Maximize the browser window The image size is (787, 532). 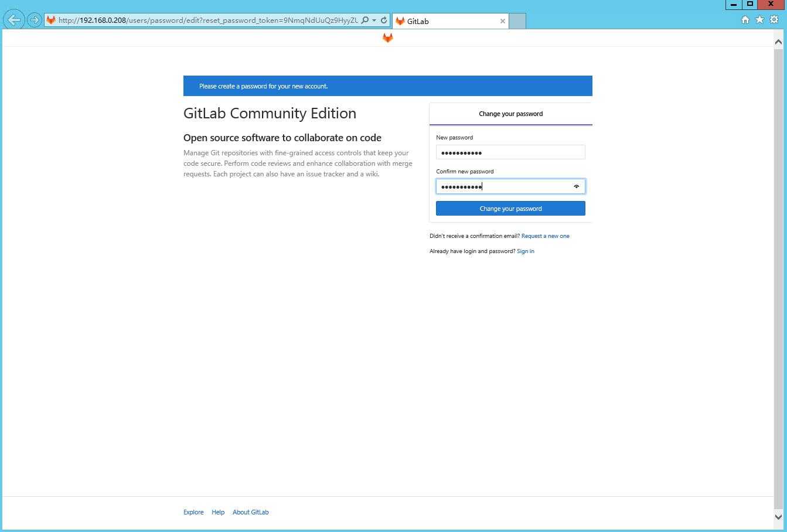(749, 4)
